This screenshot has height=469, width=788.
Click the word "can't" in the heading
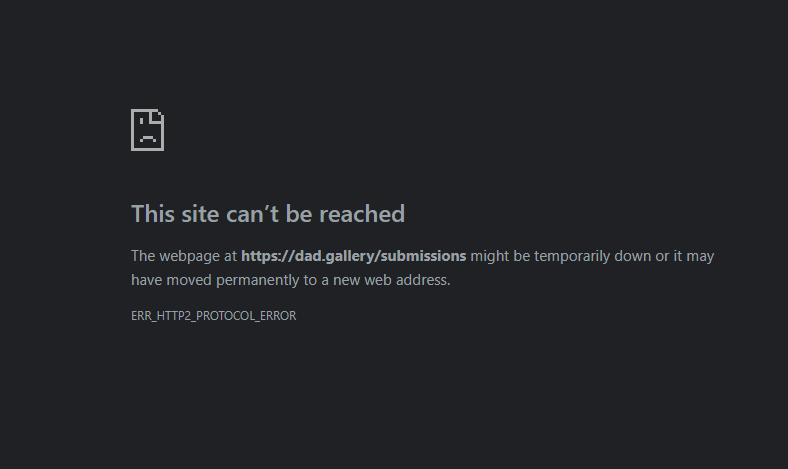pyautogui.click(x=252, y=214)
